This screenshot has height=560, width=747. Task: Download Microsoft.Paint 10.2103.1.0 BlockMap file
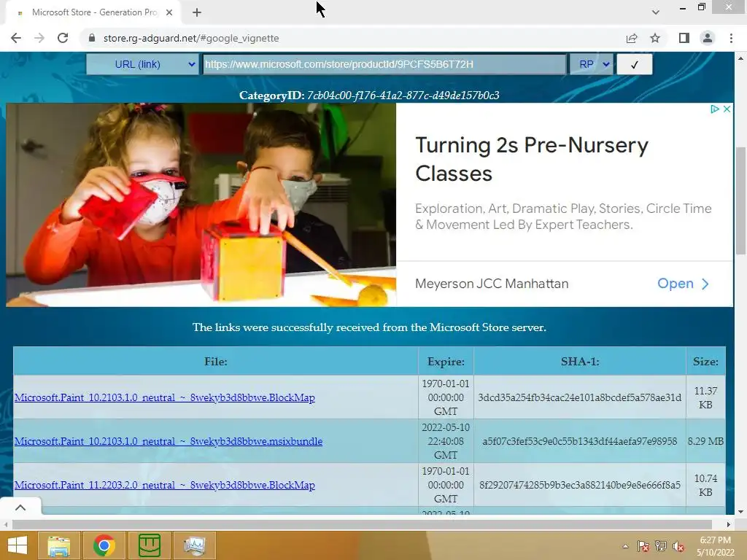point(164,397)
